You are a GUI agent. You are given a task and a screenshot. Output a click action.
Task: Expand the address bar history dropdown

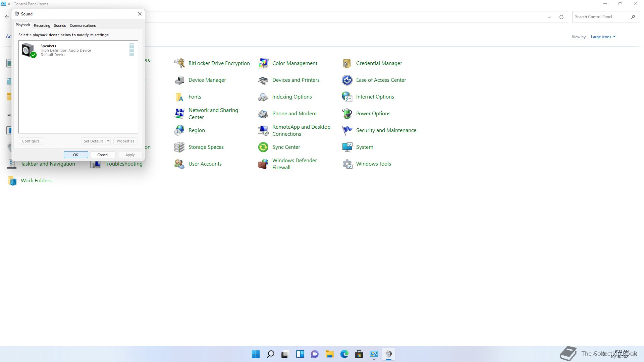pos(549,17)
